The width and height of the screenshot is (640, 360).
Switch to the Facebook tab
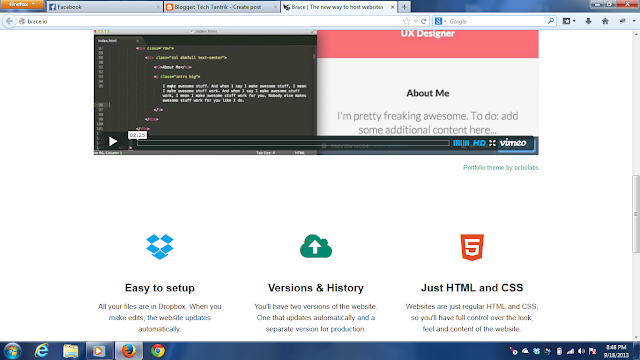[104, 7]
